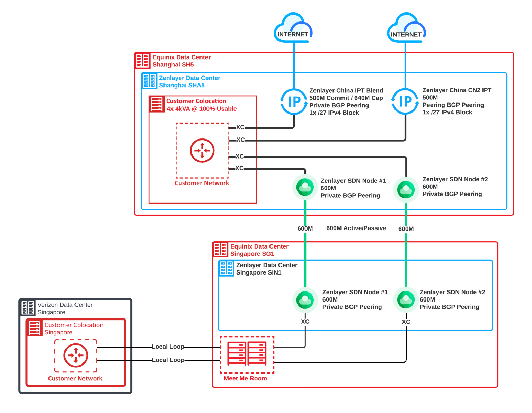
Task: Click the Verizon Customer Network router icon
Action: pos(76,356)
